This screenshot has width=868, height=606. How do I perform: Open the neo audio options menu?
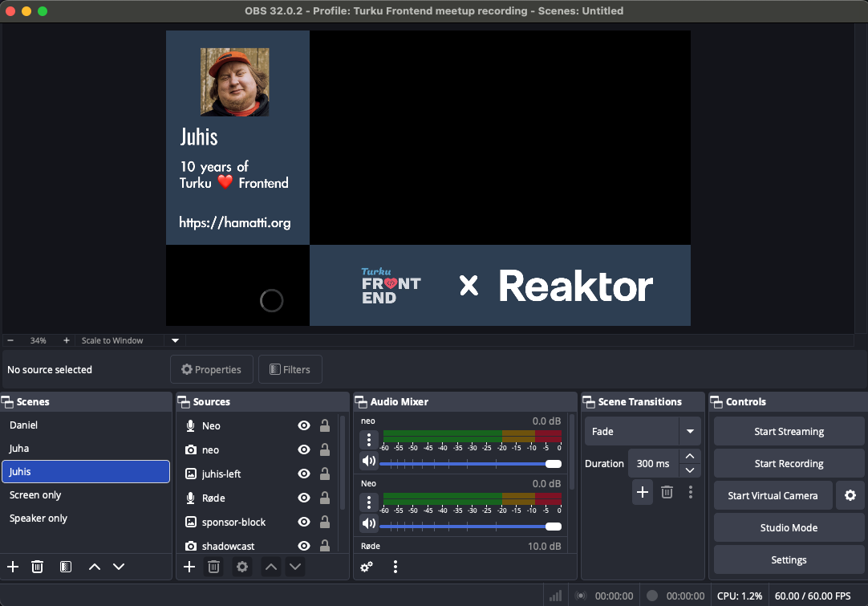[369, 441]
